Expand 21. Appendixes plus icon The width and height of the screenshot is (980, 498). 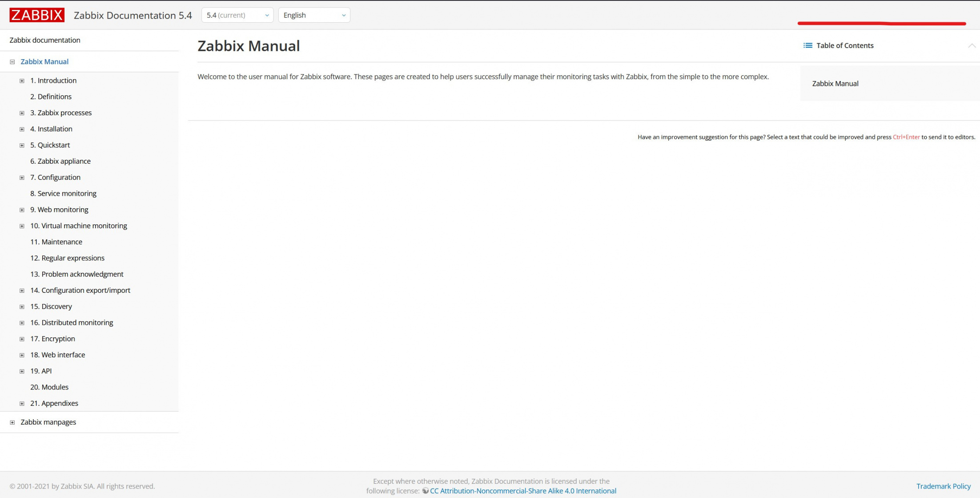(x=22, y=404)
